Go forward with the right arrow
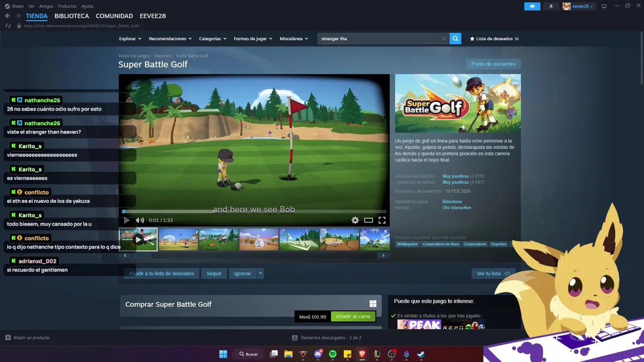The height and width of the screenshot is (362, 644). click(18, 16)
